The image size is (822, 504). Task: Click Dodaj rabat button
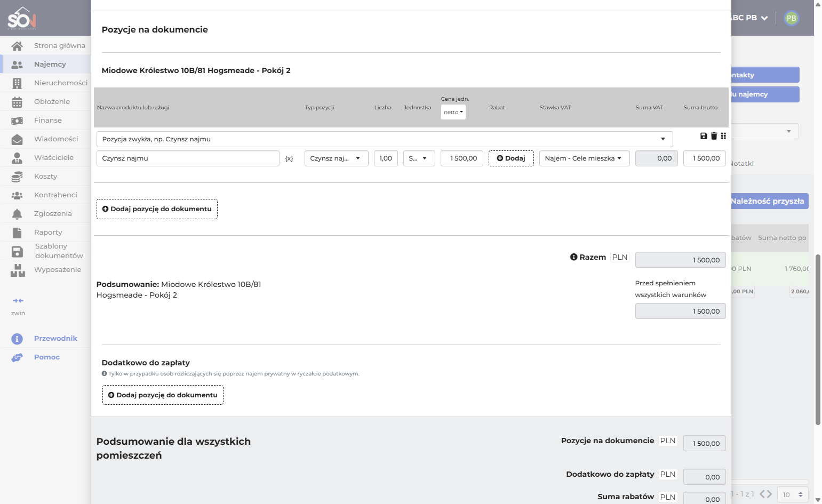[x=511, y=158]
